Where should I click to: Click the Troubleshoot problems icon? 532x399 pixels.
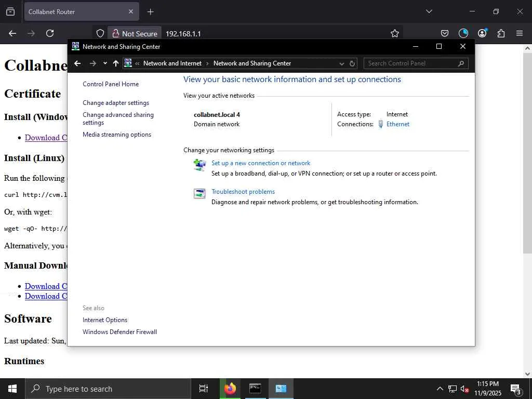pos(199,193)
